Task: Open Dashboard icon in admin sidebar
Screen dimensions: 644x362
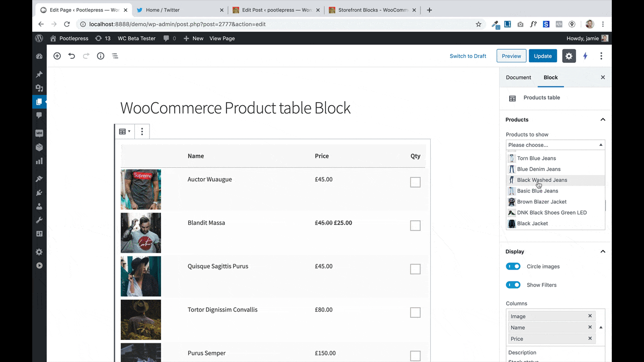Action: pyautogui.click(x=39, y=56)
